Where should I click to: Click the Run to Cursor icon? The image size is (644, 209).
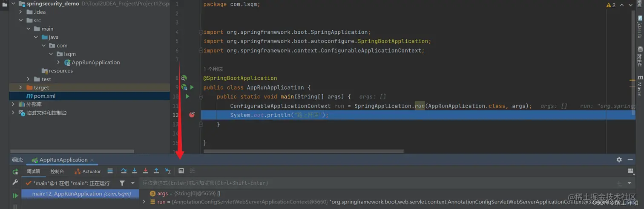click(168, 171)
